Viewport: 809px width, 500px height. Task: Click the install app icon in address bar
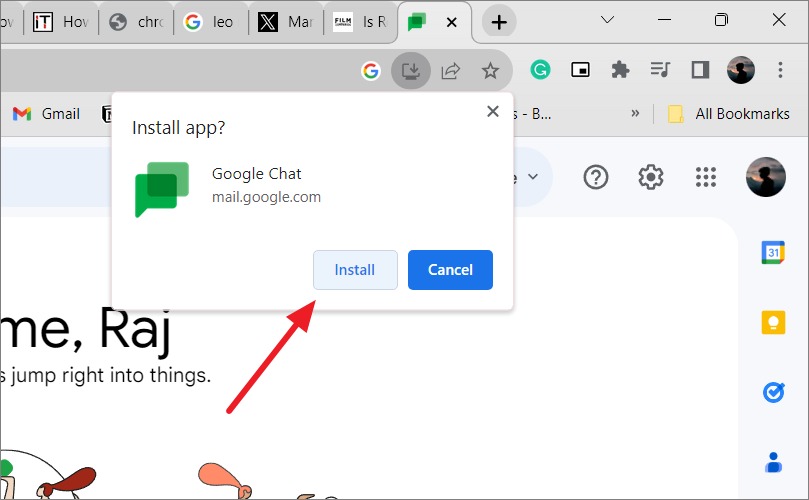[x=411, y=70]
